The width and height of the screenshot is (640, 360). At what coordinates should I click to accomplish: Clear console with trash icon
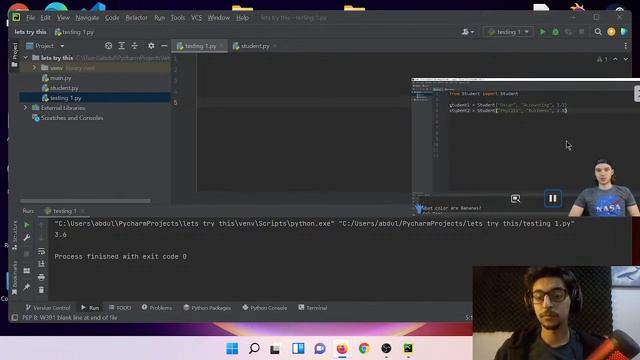coord(41,290)
